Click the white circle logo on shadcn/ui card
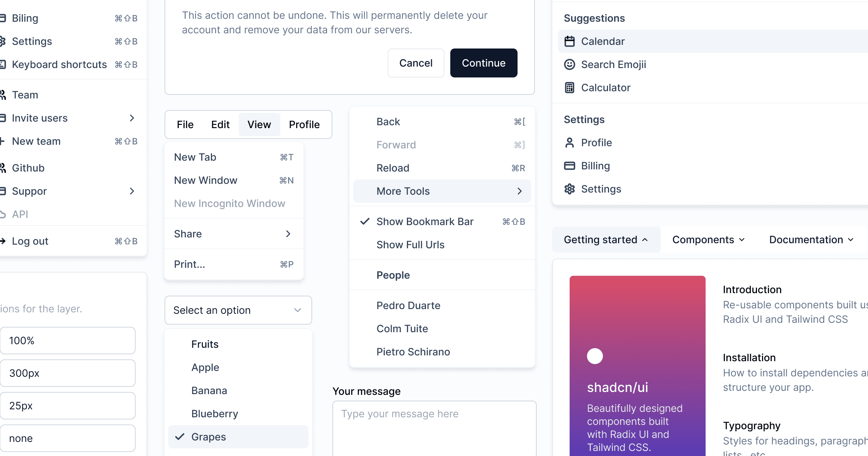This screenshot has width=868, height=456. 595,356
